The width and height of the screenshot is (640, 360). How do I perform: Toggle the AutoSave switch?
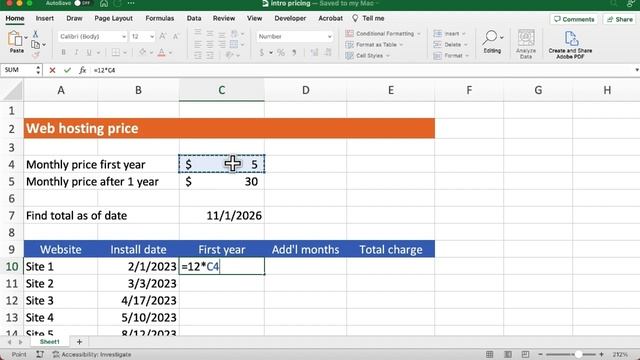coord(82,3)
